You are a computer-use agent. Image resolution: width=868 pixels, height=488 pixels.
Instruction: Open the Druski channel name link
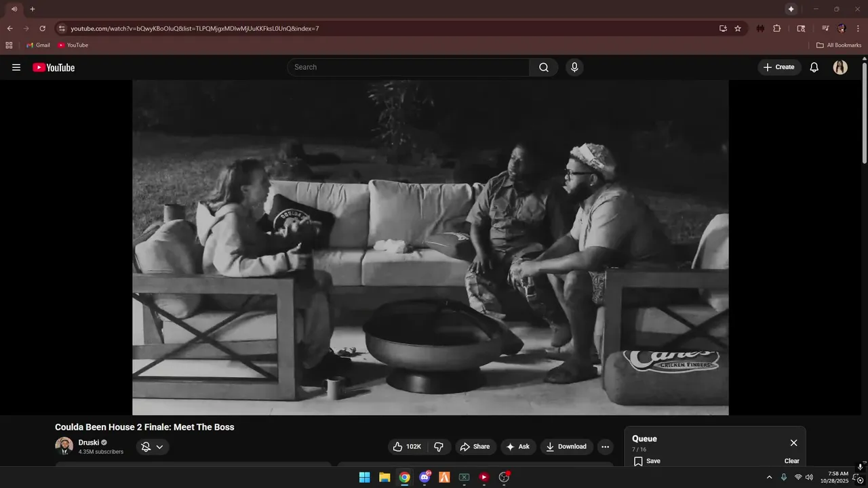(x=88, y=443)
